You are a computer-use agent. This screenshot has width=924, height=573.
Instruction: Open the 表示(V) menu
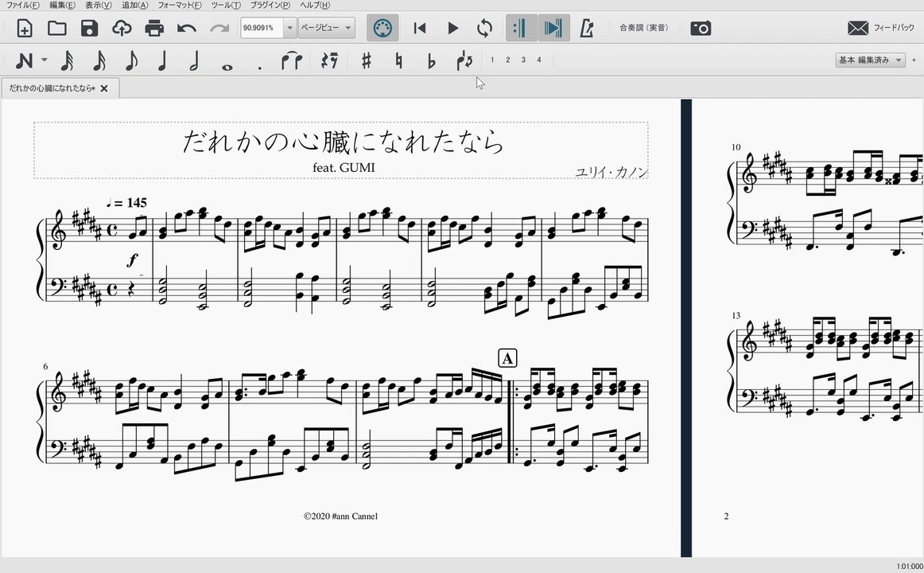pos(99,5)
